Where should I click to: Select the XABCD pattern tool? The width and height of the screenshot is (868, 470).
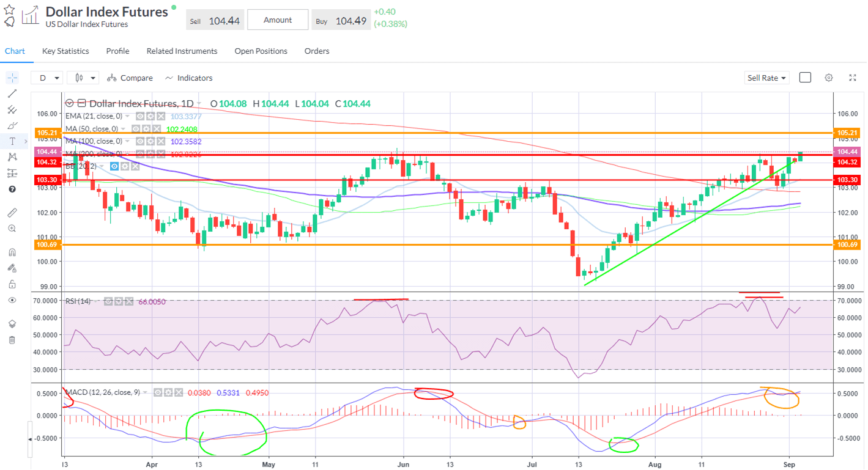pos(12,157)
